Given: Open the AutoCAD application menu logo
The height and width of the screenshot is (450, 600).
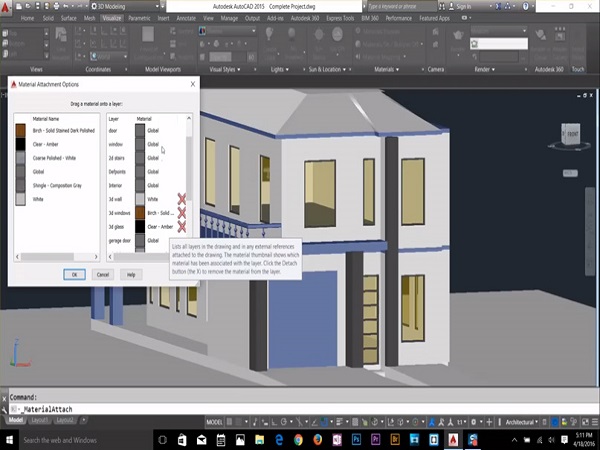Looking at the screenshot, I should pyautogui.click(x=5, y=8).
